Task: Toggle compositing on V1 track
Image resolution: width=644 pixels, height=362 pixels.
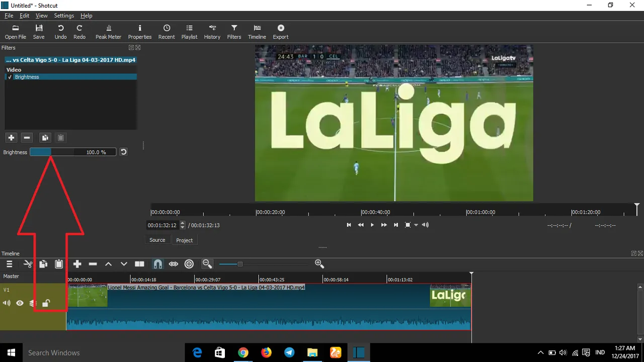Action: pyautogui.click(x=33, y=303)
